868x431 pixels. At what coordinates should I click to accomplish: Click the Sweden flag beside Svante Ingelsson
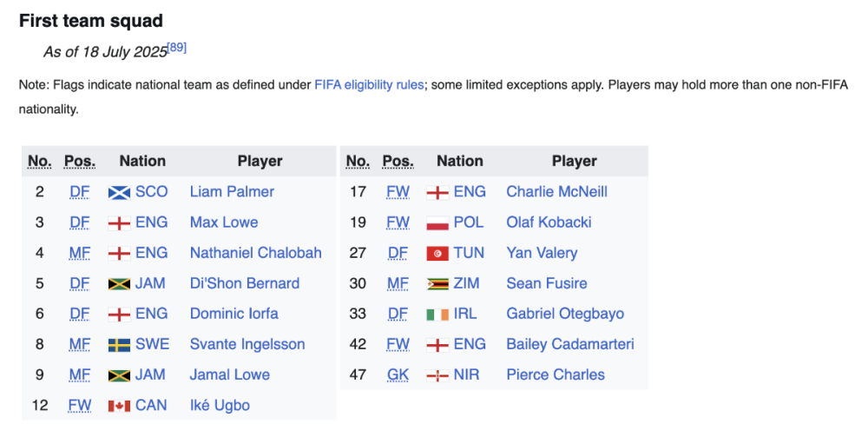pyautogui.click(x=119, y=345)
